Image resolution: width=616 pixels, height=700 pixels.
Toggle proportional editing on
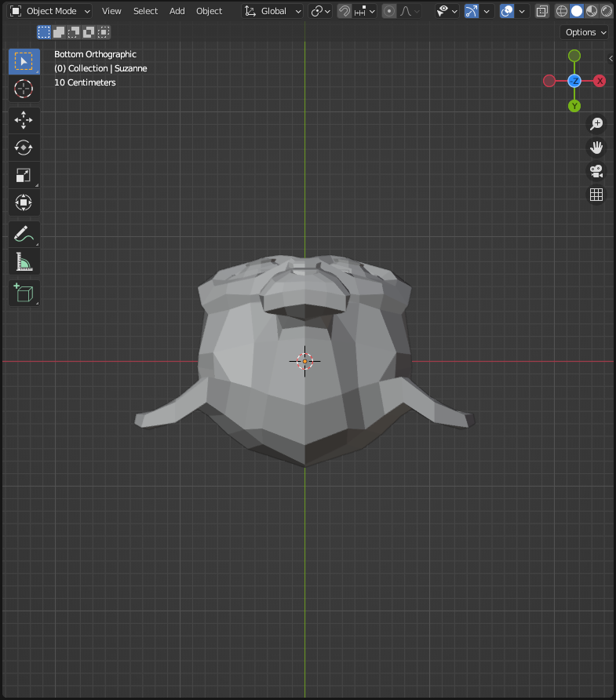coord(389,11)
